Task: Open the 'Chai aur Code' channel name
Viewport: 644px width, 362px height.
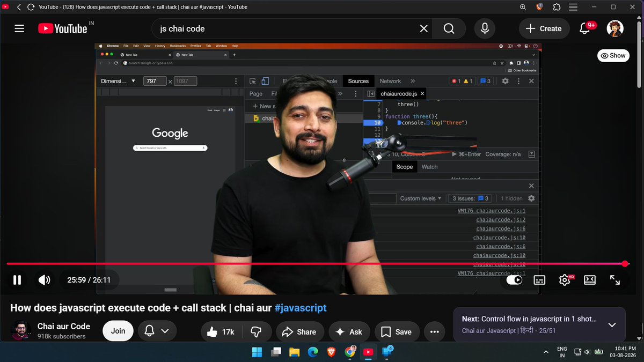Action: (x=64, y=326)
